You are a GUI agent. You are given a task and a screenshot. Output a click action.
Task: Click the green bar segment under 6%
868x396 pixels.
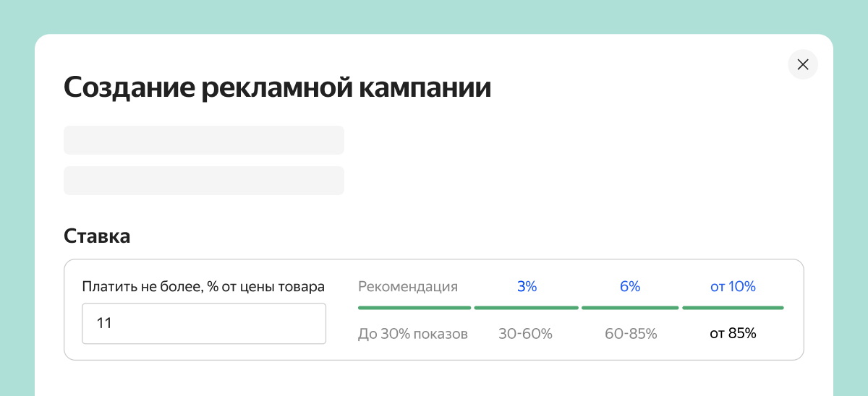pos(629,308)
